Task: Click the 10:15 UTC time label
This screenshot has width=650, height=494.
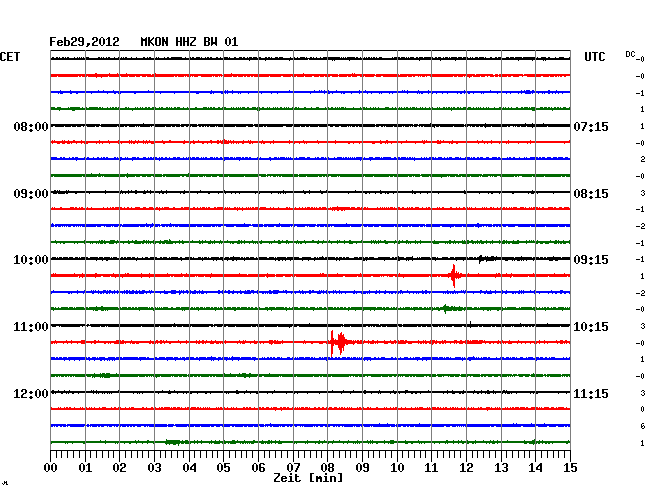Action: click(591, 327)
